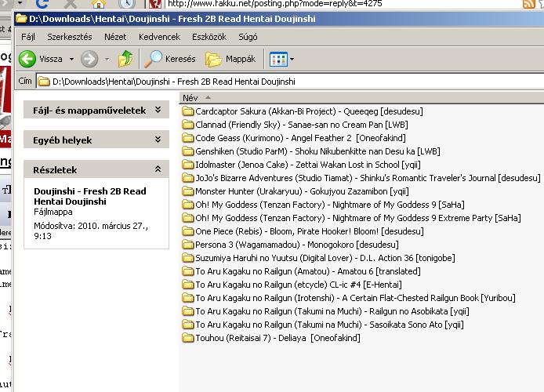This screenshot has height=392, width=544.
Task: Select Monster Hunter Gokujyou Zazamibon name
Action: click(303, 191)
